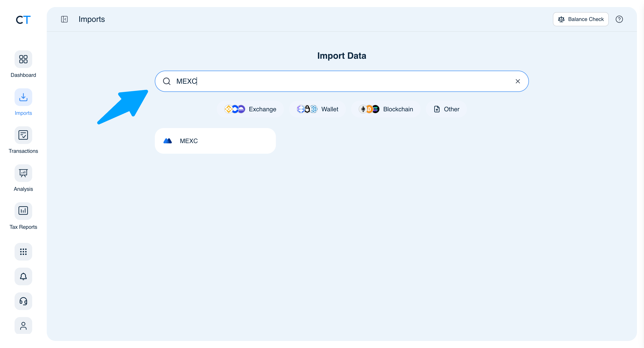Go to Transactions
The width and height of the screenshot is (644, 348).
coord(23,140)
